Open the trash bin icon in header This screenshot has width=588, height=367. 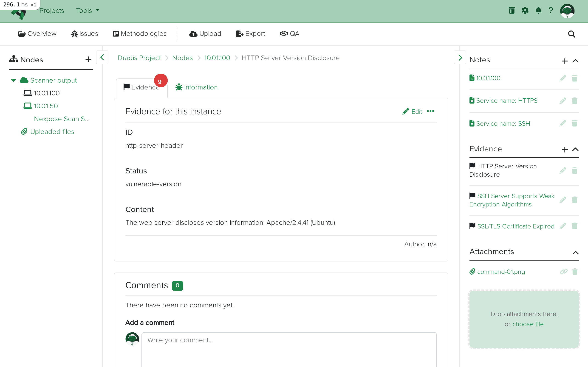pos(512,11)
